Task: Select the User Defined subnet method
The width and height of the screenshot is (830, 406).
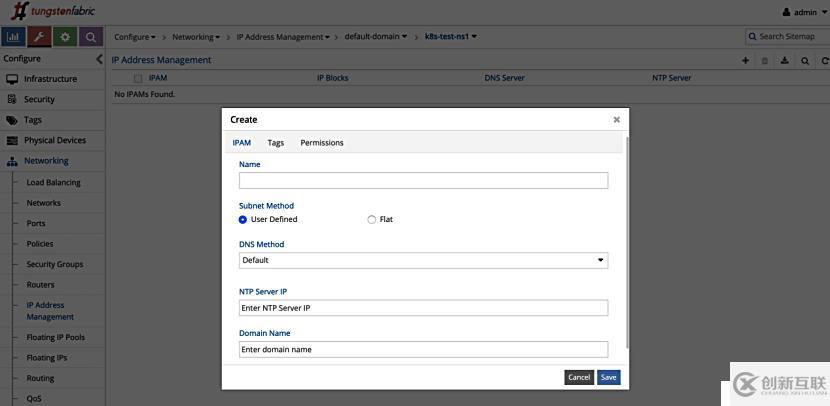Action: tap(243, 219)
